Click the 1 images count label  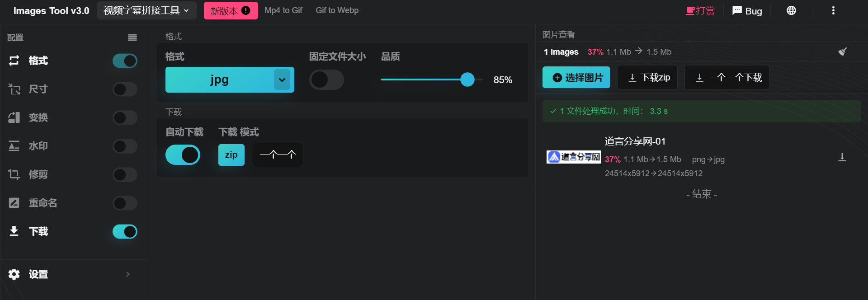561,52
